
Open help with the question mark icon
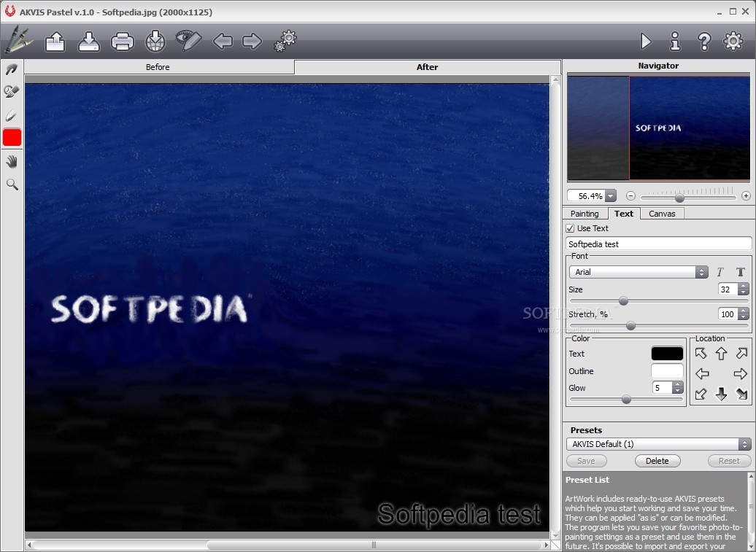pos(704,42)
